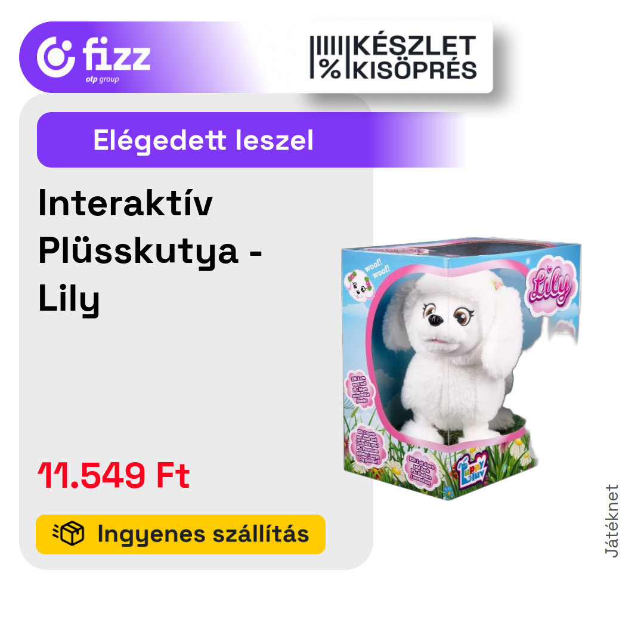Click the 'I move my head' pink bubble
Viewport: 644px width, 644px height.
coord(366,447)
